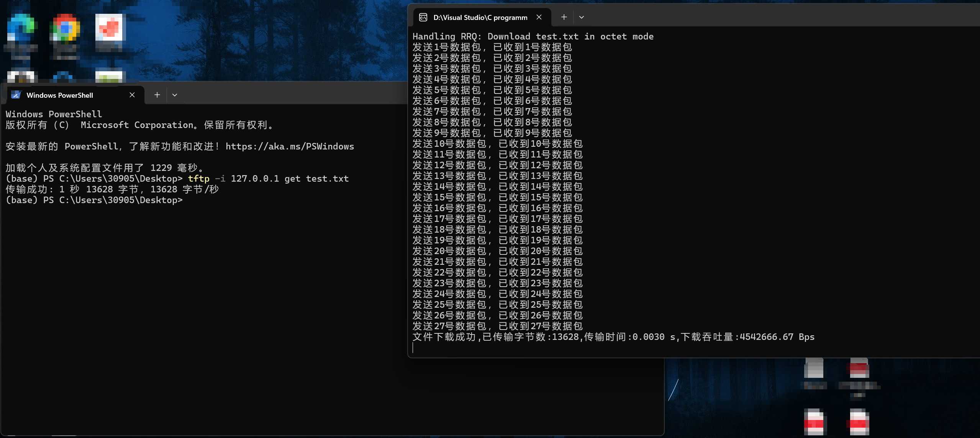Click the tftp command word in PowerShell
This screenshot has width=980, height=438.
point(198,179)
